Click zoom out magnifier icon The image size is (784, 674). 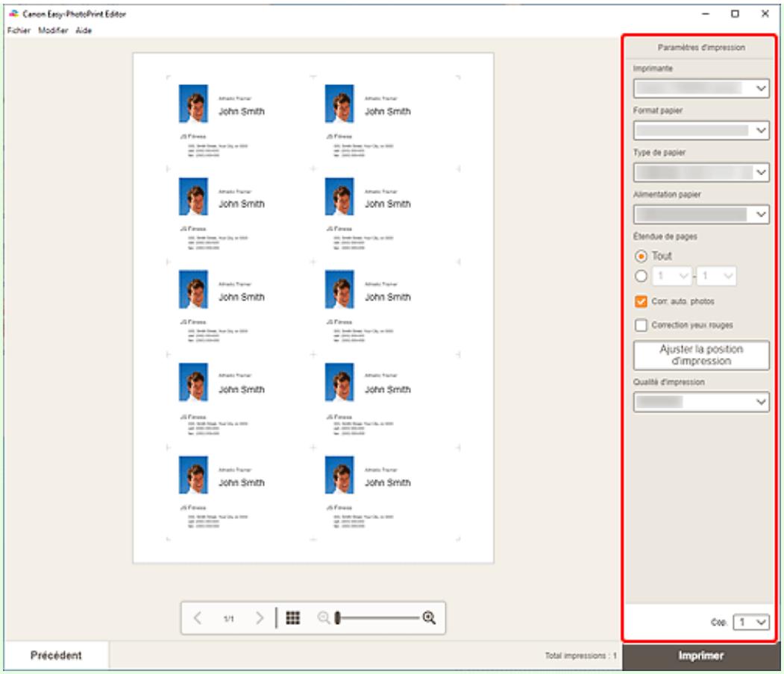coord(324,618)
